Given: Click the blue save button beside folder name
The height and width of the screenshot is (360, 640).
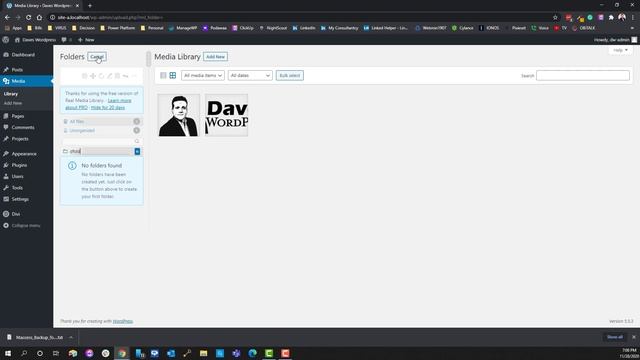Looking at the screenshot, I should pyautogui.click(x=137, y=151).
